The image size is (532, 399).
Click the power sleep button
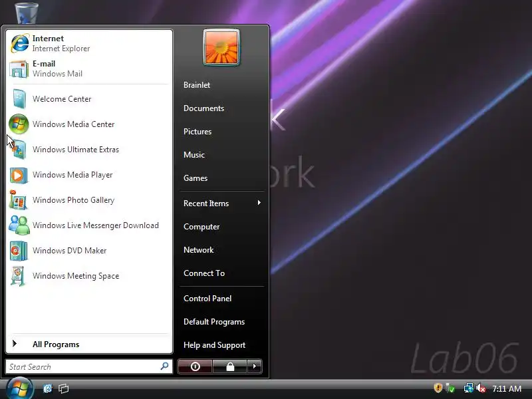[x=195, y=366]
